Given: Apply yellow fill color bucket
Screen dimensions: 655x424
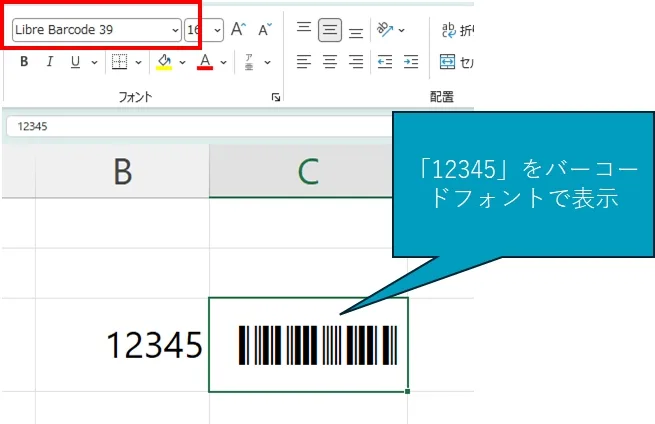Looking at the screenshot, I should (x=164, y=62).
